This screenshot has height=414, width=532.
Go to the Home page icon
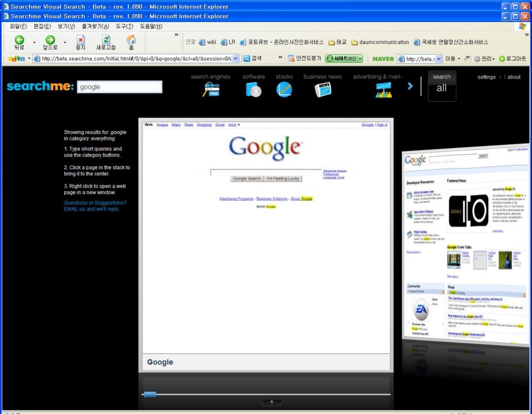(131, 40)
